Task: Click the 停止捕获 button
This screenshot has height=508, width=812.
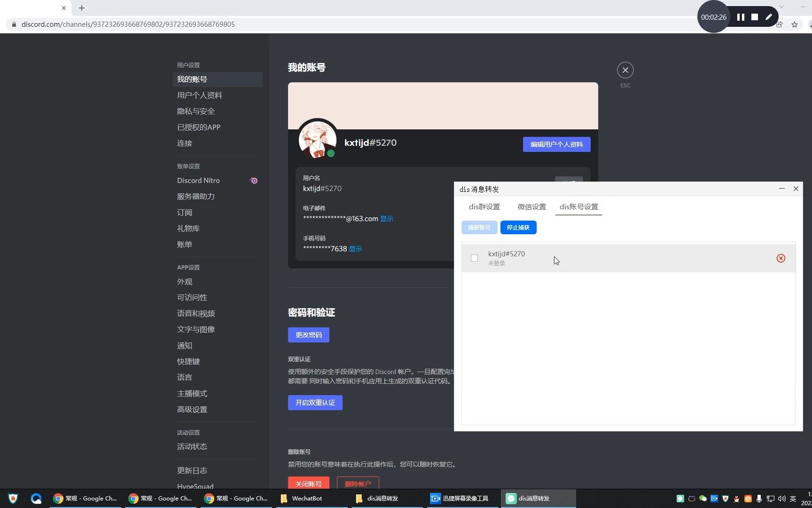Action: tap(518, 228)
